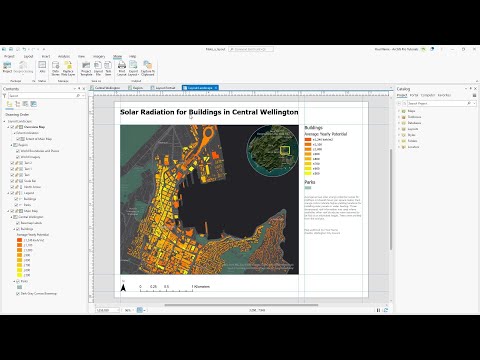Open the Data Stores manager icon
Screen dimensions: 480x360
coord(55,65)
